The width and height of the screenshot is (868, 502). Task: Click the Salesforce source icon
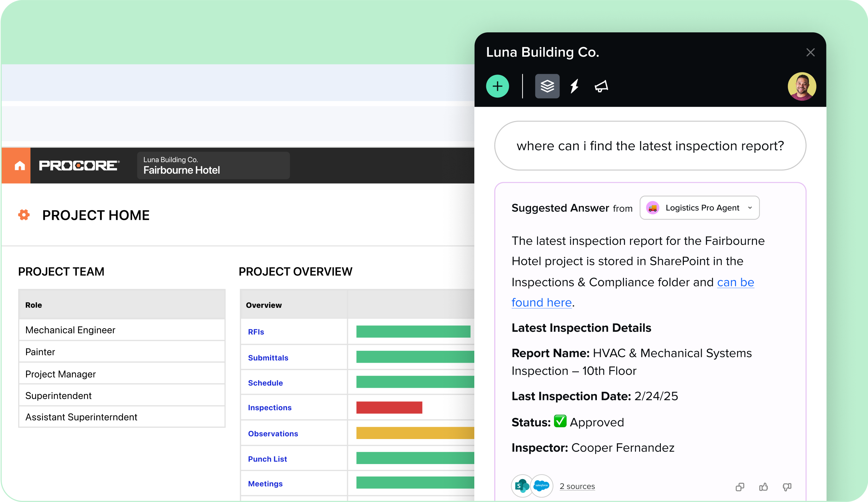pos(542,486)
